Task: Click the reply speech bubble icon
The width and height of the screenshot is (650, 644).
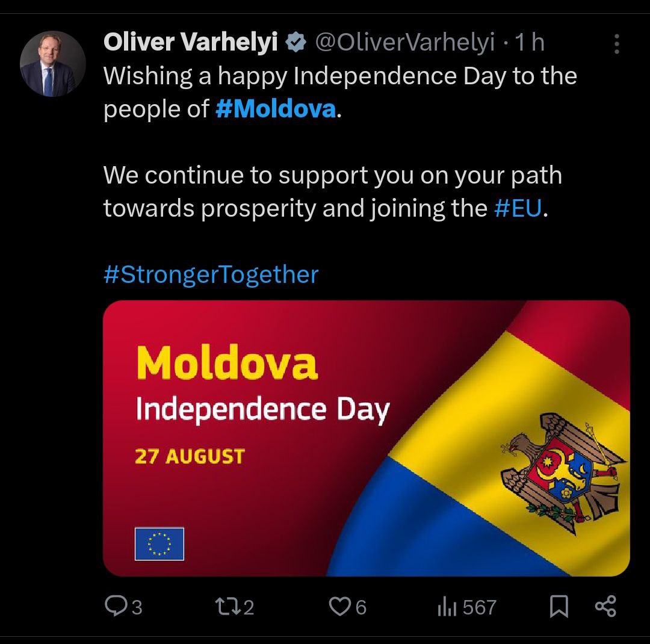Action: (115, 606)
